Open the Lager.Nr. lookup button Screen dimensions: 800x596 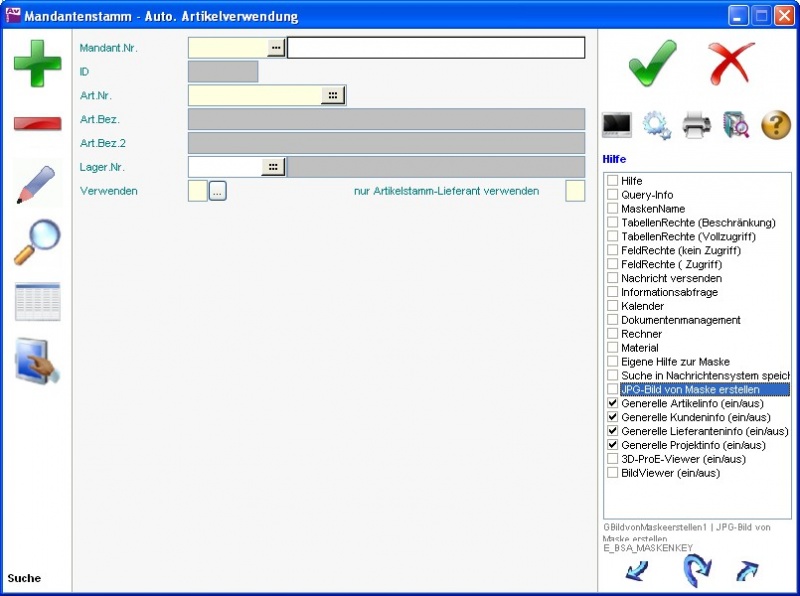(273, 167)
